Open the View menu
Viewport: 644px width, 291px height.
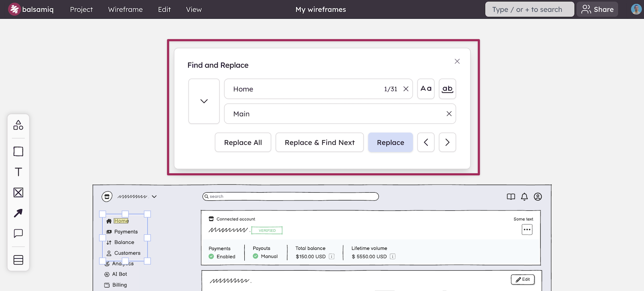pyautogui.click(x=194, y=9)
